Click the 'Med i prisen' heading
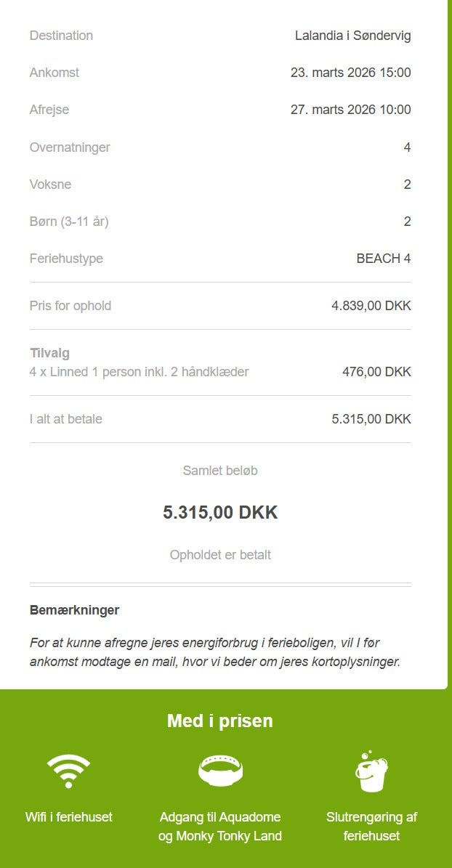The width and height of the screenshot is (452, 868). point(220,721)
